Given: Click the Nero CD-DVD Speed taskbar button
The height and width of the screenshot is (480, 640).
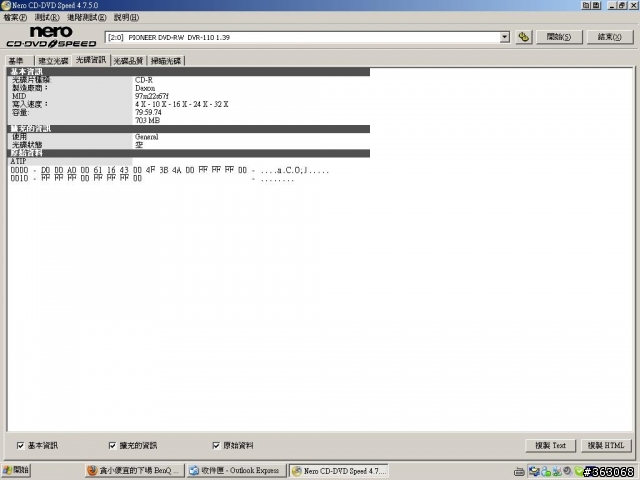Looking at the screenshot, I should pos(338,471).
